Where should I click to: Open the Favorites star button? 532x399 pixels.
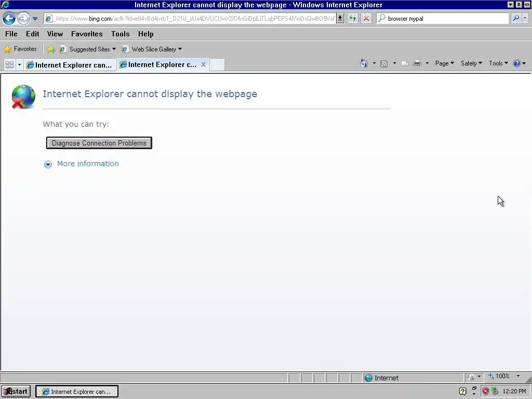click(20, 49)
